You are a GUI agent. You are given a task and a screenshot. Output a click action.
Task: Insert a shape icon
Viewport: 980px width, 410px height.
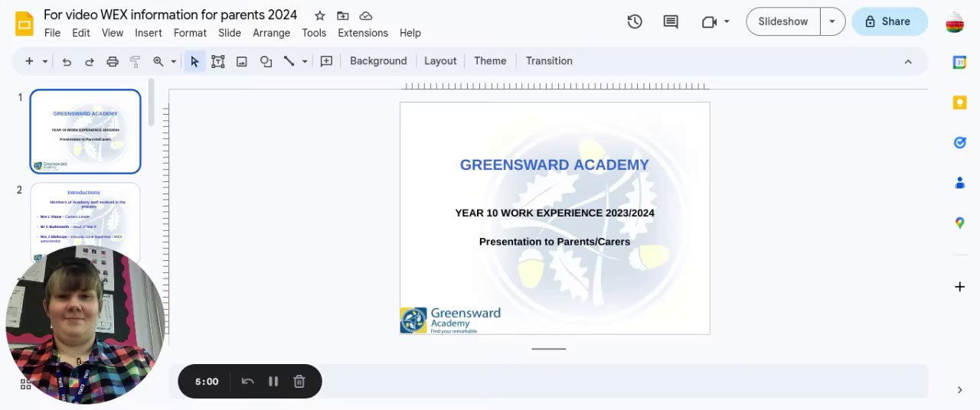[x=266, y=61]
